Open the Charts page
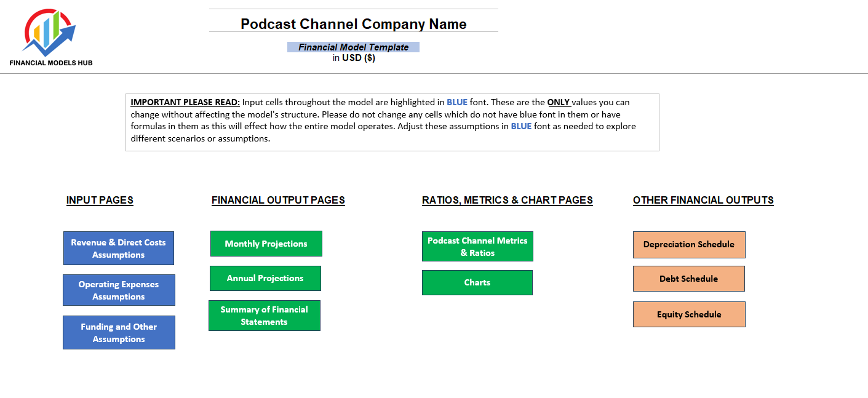Viewport: 868px width, 398px height. pyautogui.click(x=477, y=282)
